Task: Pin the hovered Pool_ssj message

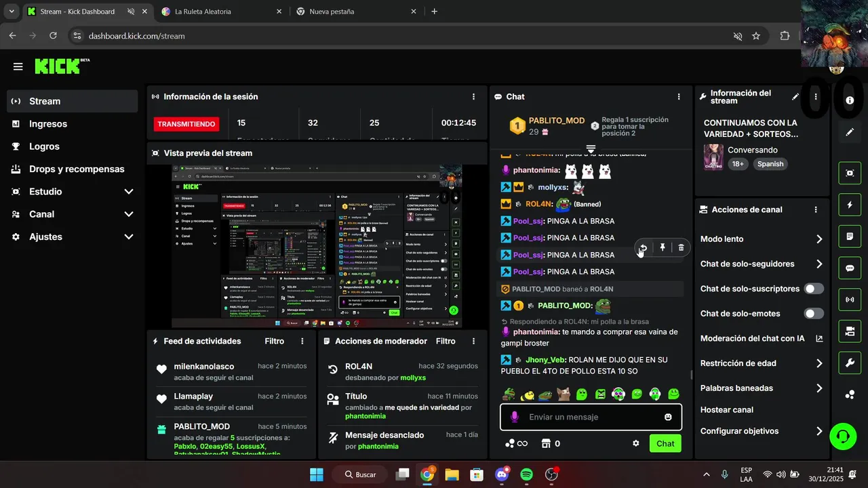Action: 663,247
